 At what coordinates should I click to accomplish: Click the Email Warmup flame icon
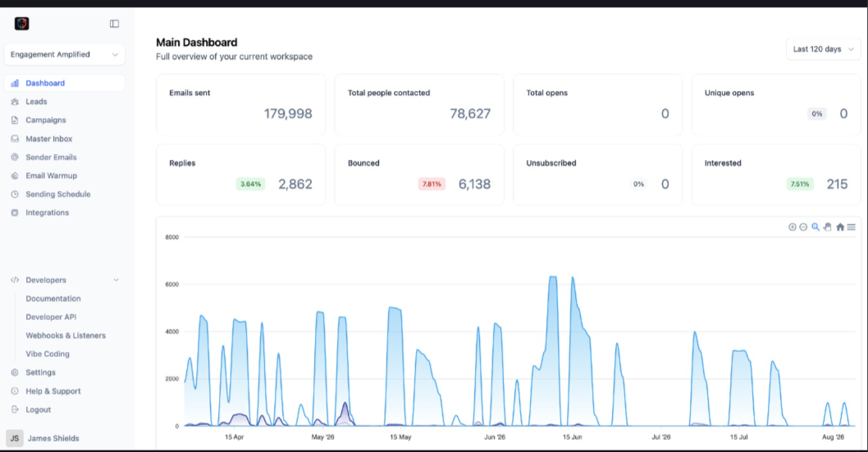(15, 176)
